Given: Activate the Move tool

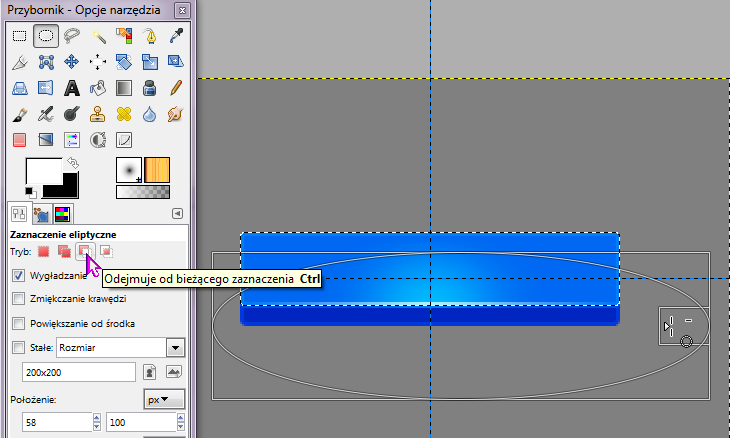Looking at the screenshot, I should point(72,62).
